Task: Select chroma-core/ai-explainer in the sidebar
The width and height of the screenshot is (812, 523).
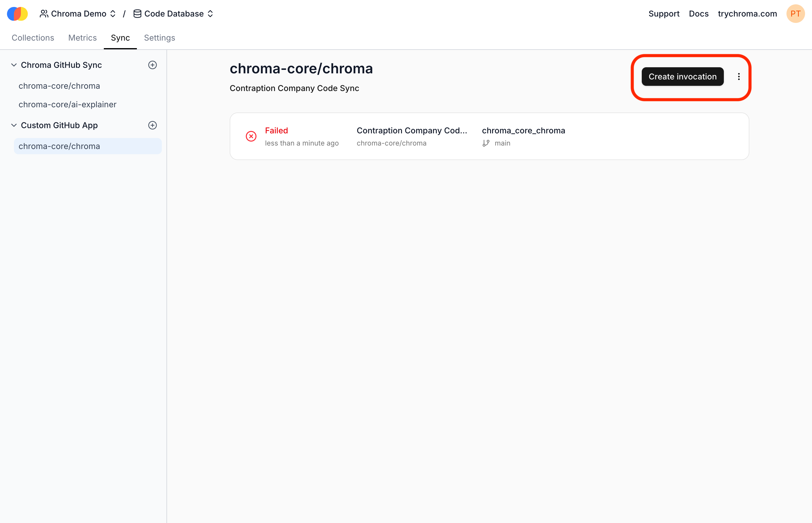Action: coord(67,104)
